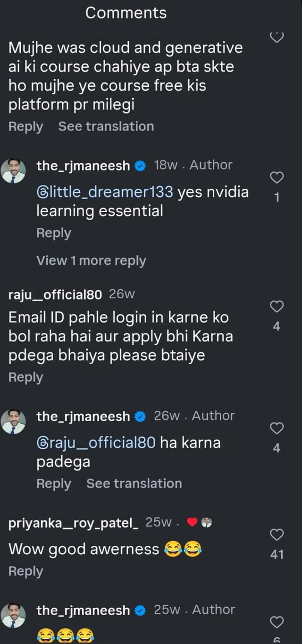Show translation of 'ha karna padega' reply
The width and height of the screenshot is (302, 644).
(134, 484)
